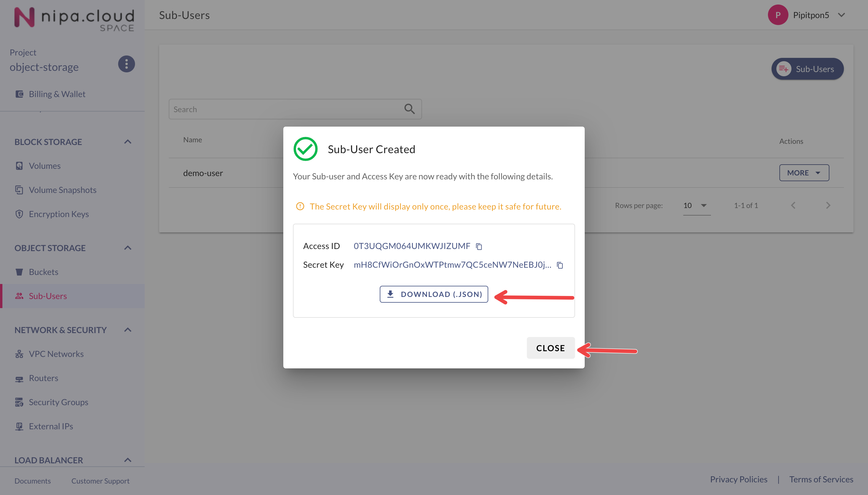Copy the Access ID to clipboard
The height and width of the screenshot is (495, 868).
click(x=479, y=247)
